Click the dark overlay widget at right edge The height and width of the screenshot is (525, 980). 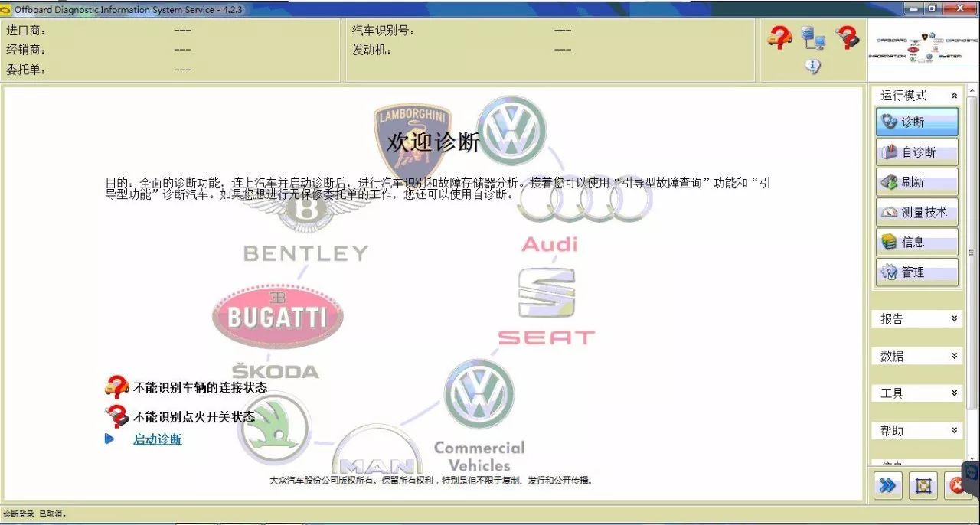pos(972,480)
